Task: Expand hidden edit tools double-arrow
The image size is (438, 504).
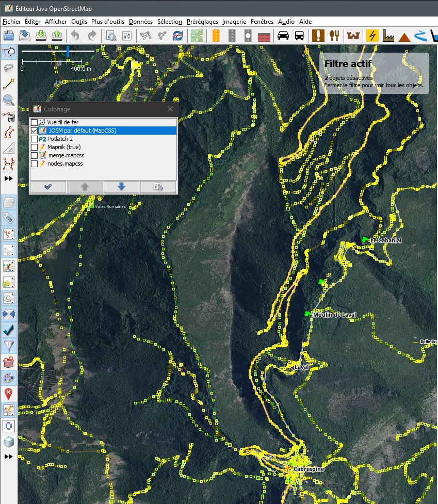Action: 9,178
